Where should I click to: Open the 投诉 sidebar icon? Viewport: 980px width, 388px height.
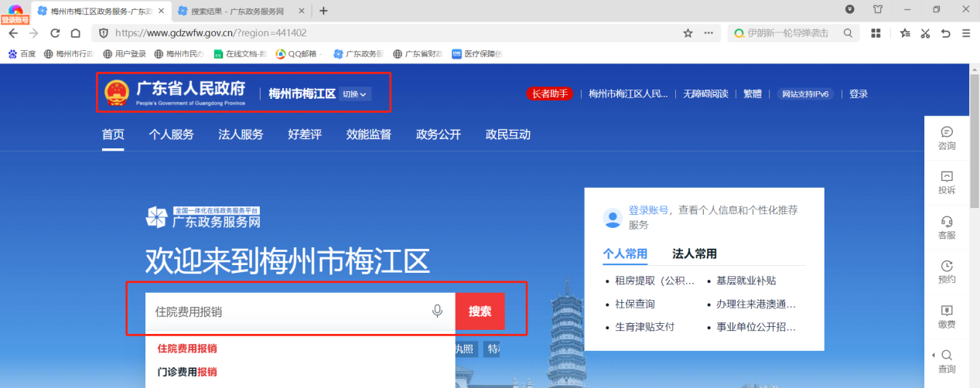pyautogui.click(x=947, y=182)
